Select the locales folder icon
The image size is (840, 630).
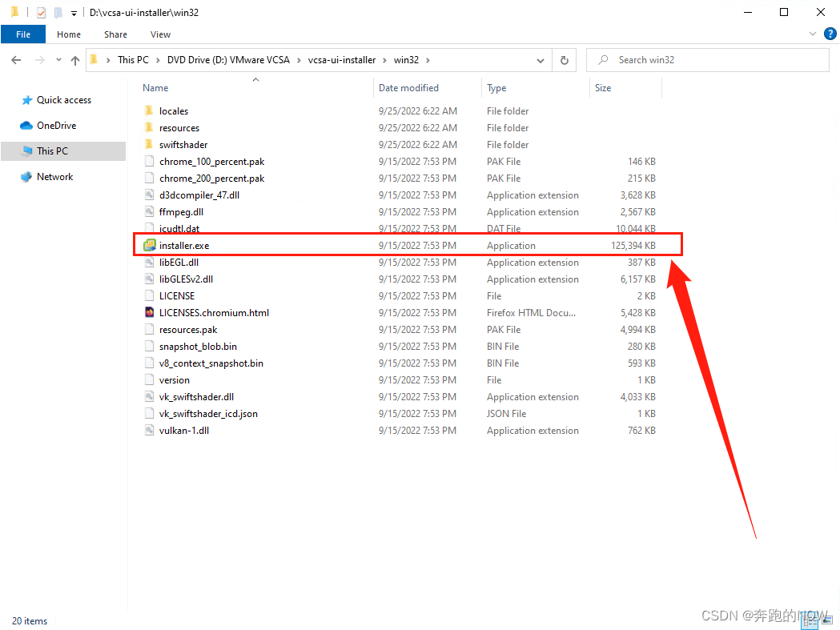(x=150, y=111)
